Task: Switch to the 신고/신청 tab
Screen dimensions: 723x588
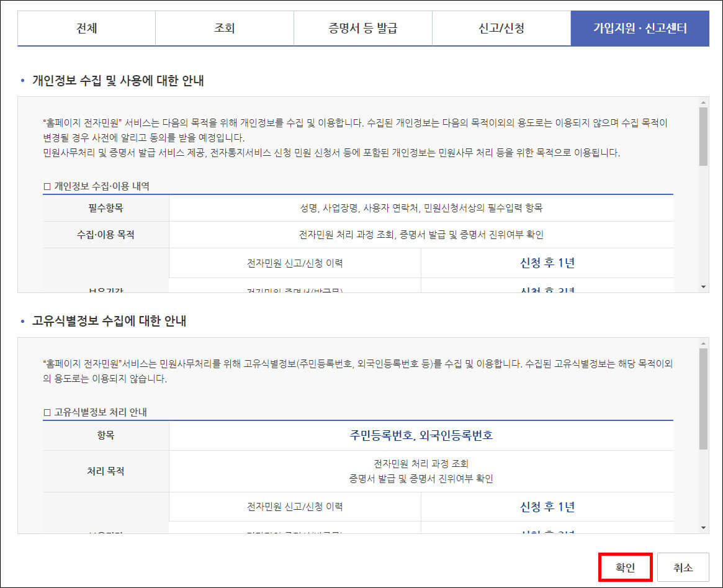Action: pyautogui.click(x=500, y=28)
